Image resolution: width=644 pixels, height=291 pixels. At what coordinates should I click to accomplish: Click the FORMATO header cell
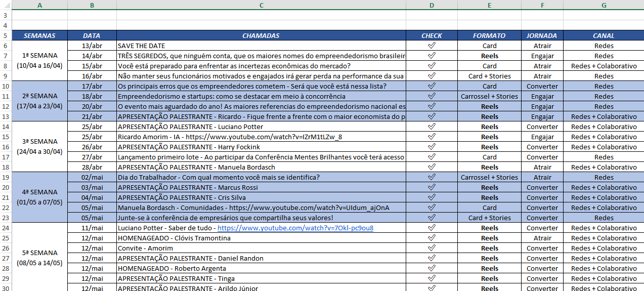coord(489,35)
